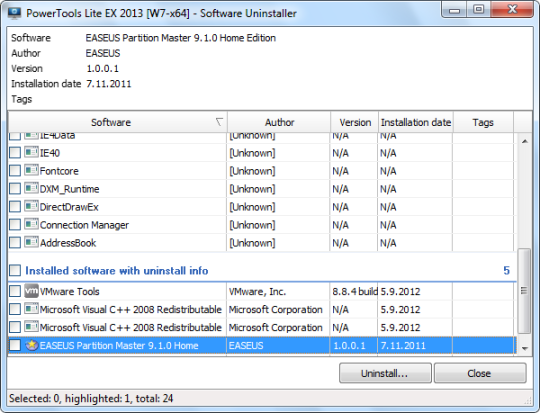Select the AddressBook row name
Image resolution: width=540 pixels, height=413 pixels.
(68, 243)
